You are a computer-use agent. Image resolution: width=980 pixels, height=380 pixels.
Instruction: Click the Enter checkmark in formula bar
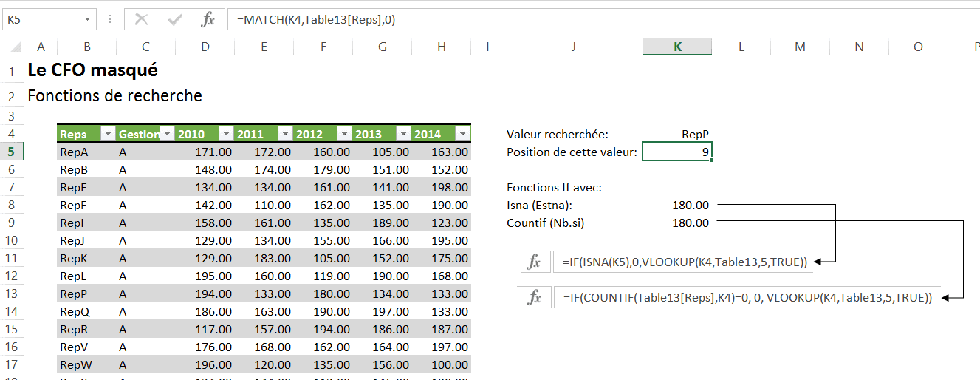point(175,20)
